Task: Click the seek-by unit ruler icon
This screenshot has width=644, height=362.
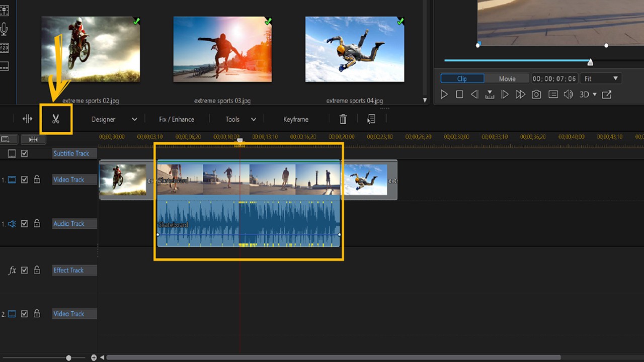Action: (x=490, y=95)
